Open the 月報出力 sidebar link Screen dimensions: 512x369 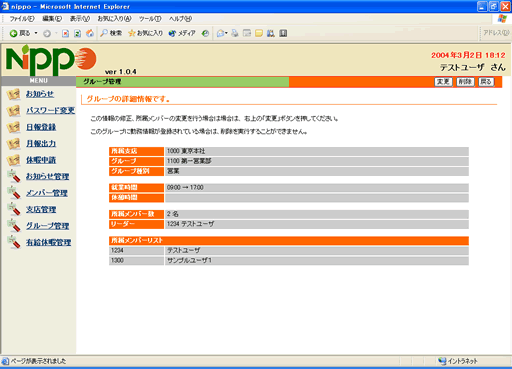click(x=41, y=143)
